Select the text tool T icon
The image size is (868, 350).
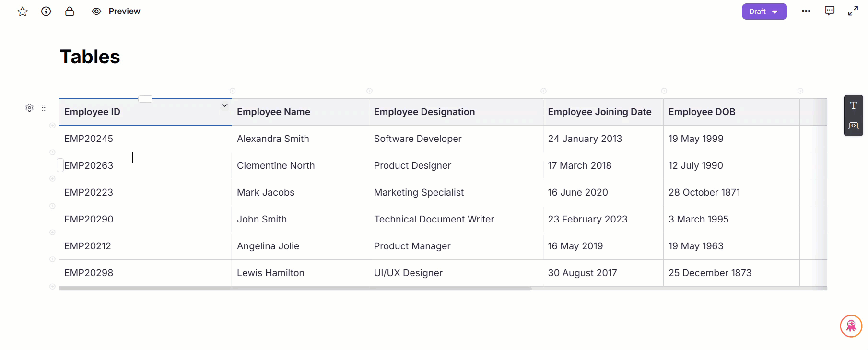(854, 105)
